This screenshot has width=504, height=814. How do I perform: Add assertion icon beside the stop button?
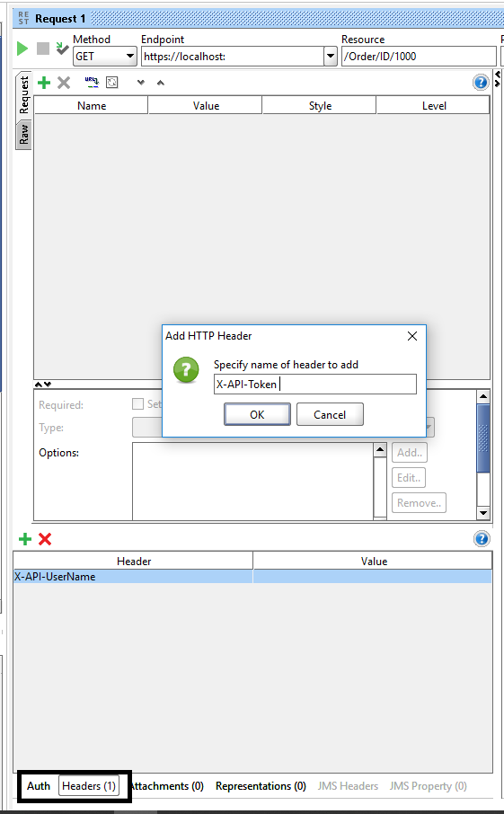[x=62, y=49]
